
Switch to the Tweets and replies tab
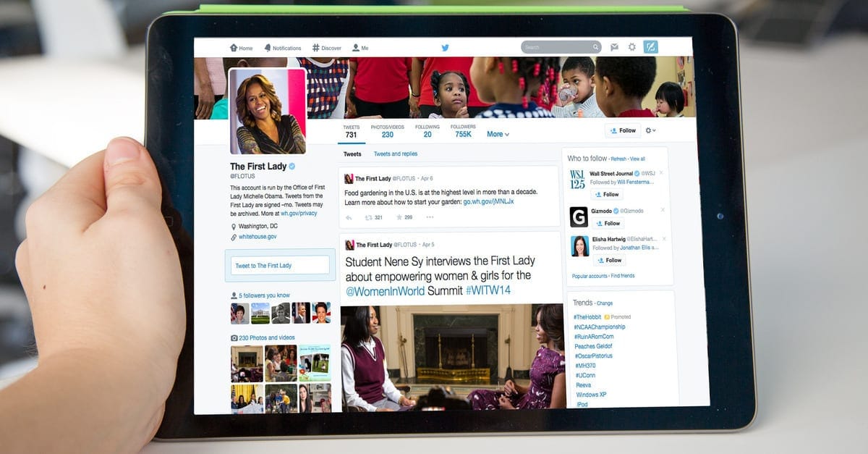395,154
